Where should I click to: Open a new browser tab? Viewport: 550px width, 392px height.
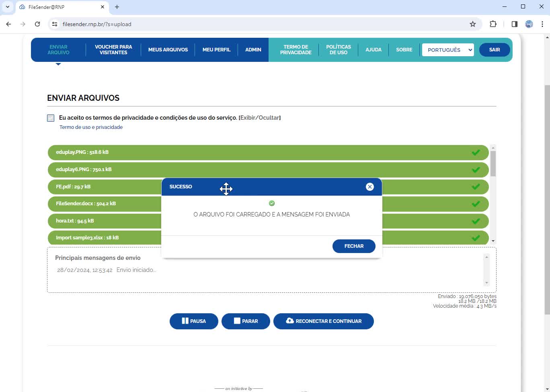click(117, 7)
